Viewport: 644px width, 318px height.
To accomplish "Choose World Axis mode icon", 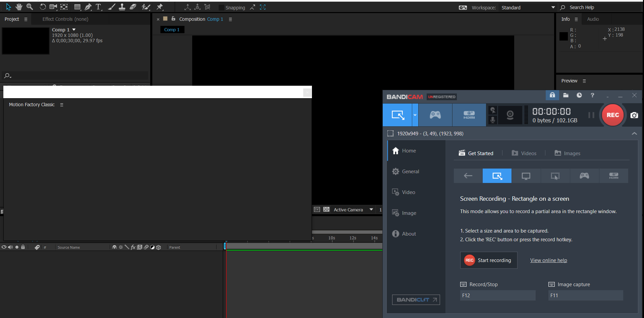I will [x=198, y=7].
